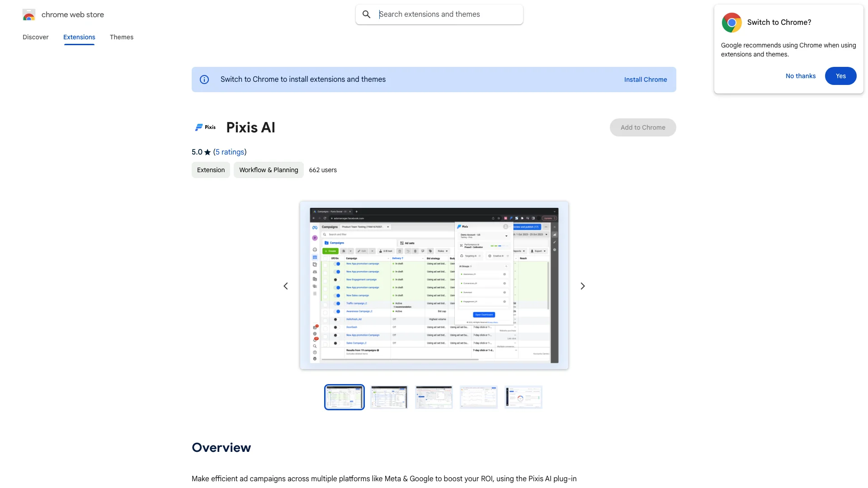This screenshot has width=868, height=488.
Task: Select the first screenshot thumbnail
Action: 344,397
